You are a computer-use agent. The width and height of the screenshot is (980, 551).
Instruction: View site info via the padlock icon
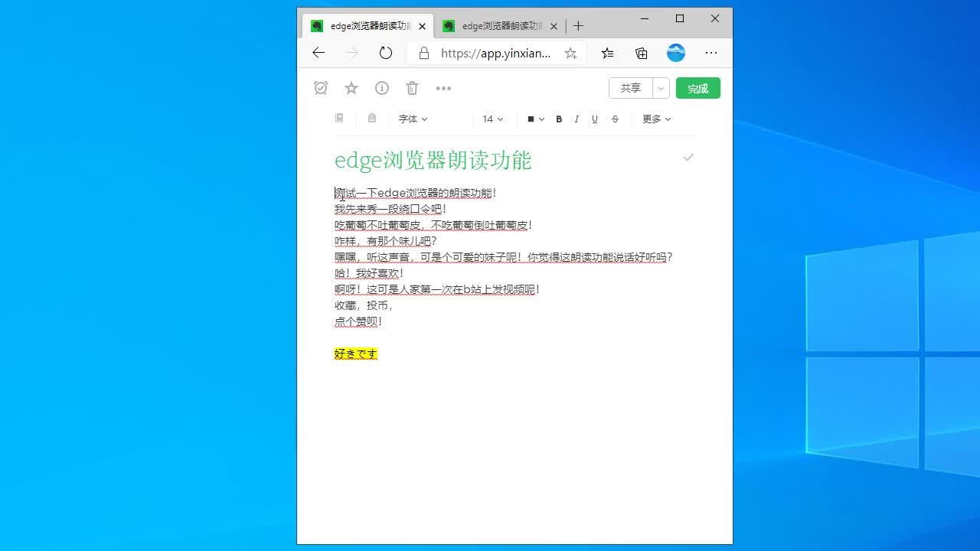coord(424,53)
